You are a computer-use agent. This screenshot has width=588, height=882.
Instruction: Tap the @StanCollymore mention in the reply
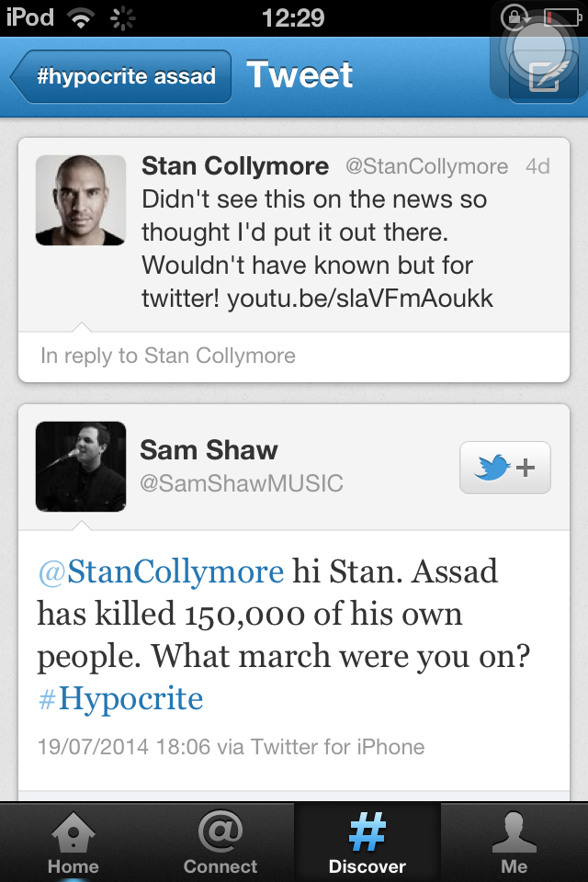161,571
